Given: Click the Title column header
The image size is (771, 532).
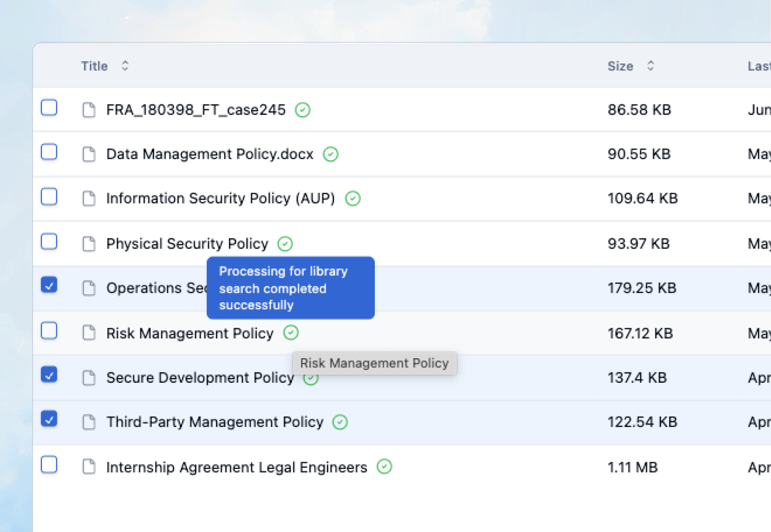Looking at the screenshot, I should [94, 65].
